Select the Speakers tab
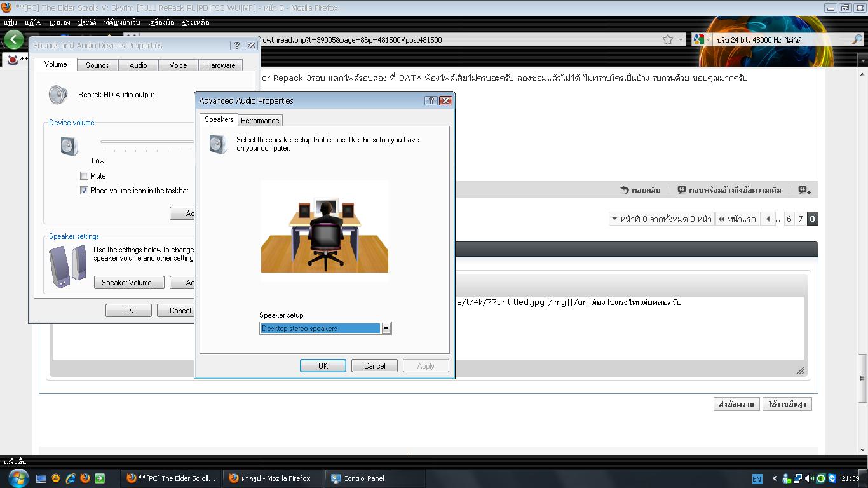The image size is (868, 488). [219, 119]
